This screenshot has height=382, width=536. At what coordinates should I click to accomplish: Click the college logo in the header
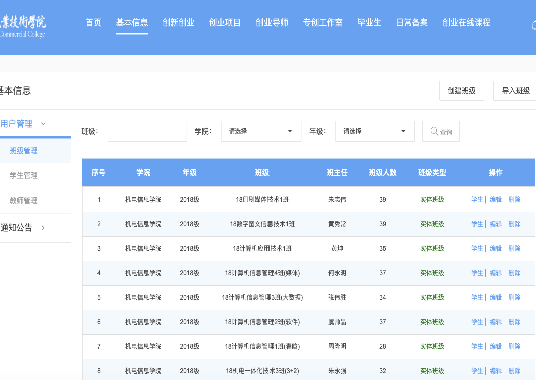[23, 26]
